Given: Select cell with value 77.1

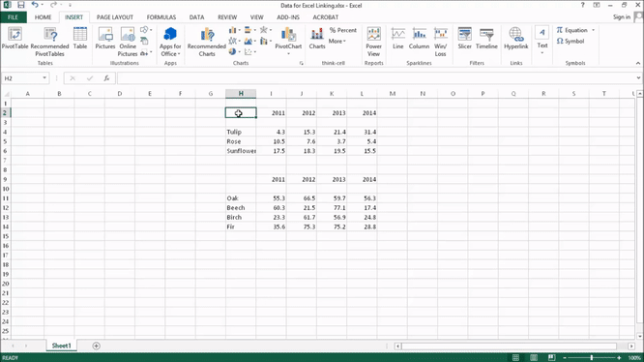Looking at the screenshot, I should click(332, 208).
